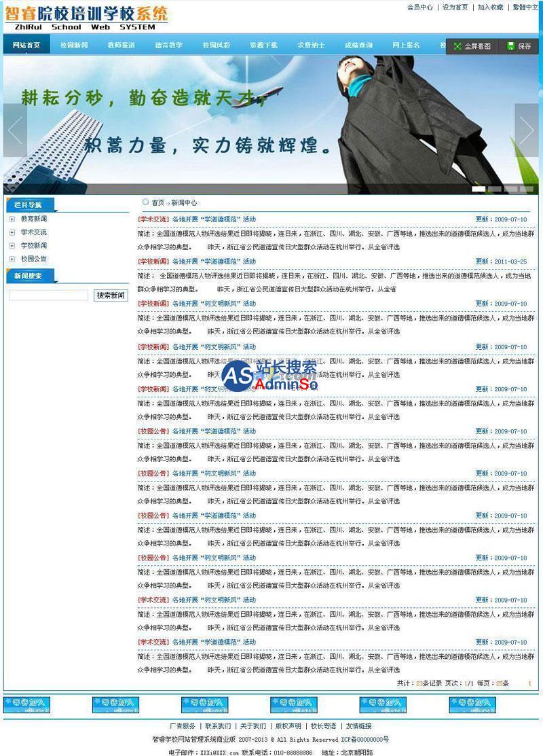This screenshot has width=543, height=756.
Task: Open 会员中心 in the top links
Action: pos(420,7)
